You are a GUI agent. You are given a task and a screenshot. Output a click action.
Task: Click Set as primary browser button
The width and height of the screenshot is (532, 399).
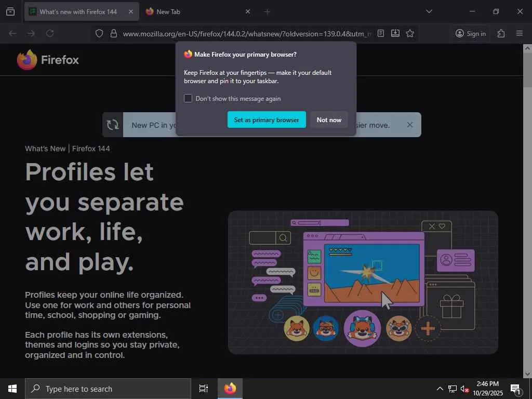(267, 120)
